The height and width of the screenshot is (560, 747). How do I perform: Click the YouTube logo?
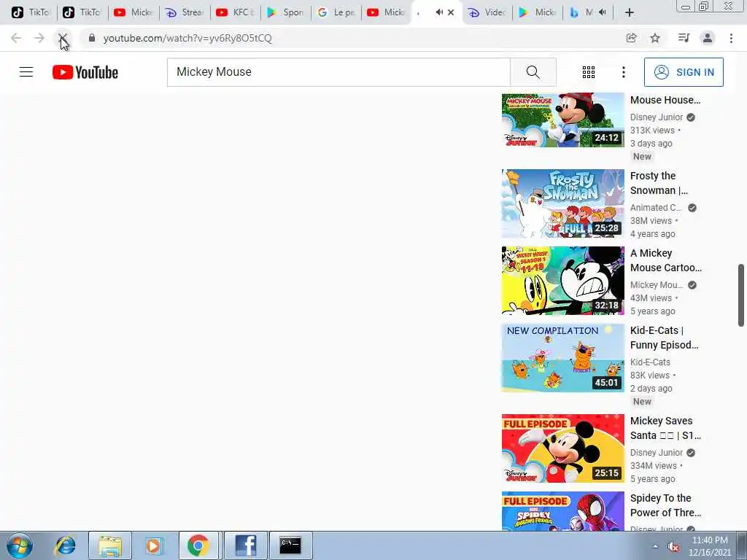(x=85, y=72)
